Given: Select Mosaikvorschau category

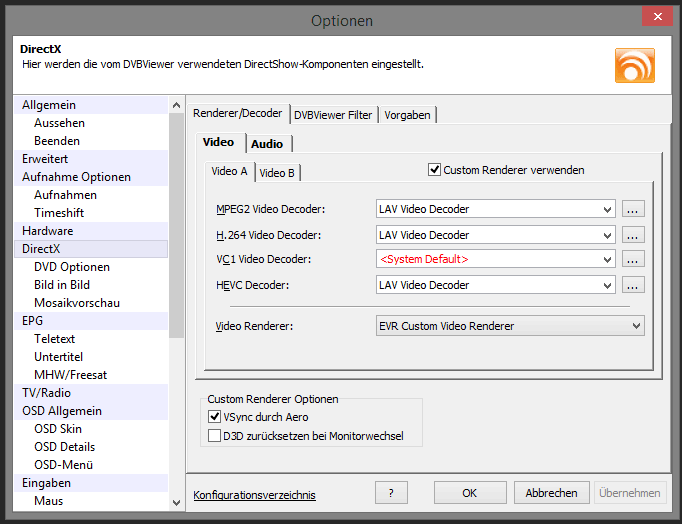Looking at the screenshot, I should coord(91,303).
